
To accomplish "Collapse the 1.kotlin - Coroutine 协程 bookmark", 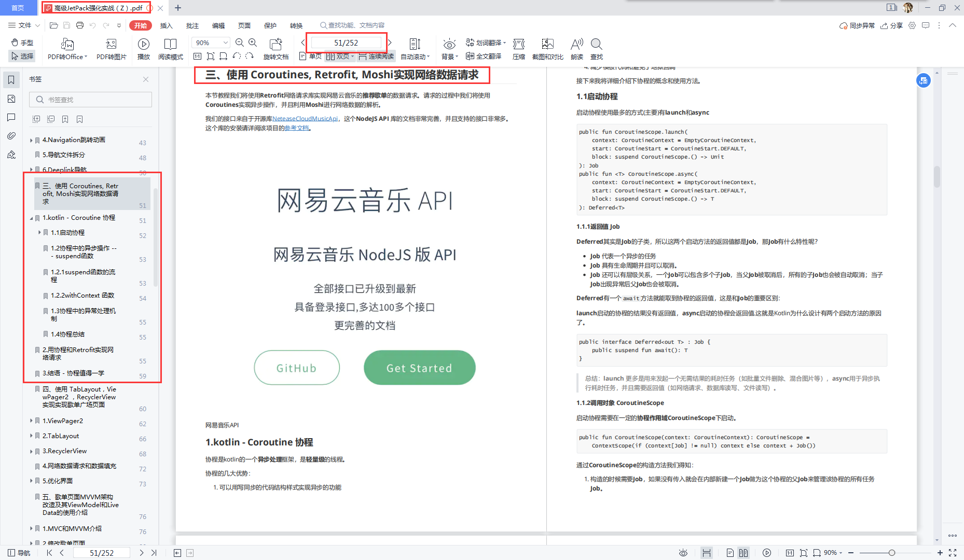I will tap(31, 218).
